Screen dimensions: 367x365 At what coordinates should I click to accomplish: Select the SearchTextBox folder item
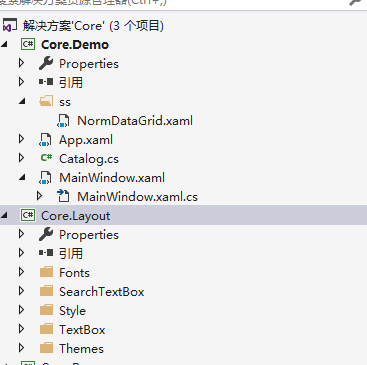(x=102, y=292)
